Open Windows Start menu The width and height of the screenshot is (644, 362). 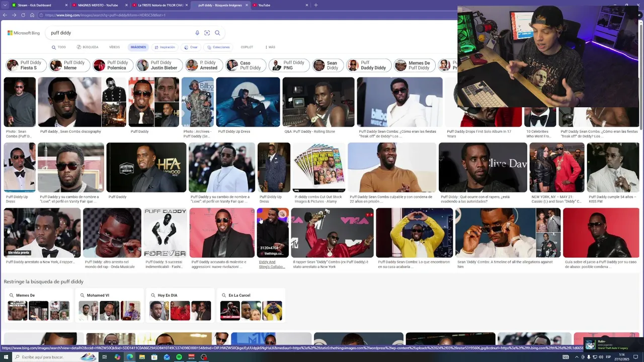click(x=5, y=357)
